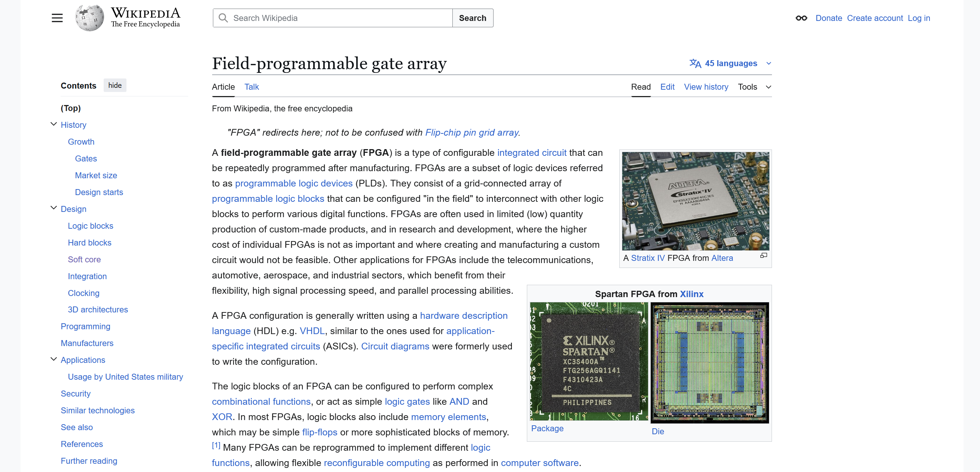Open the Xilinx Spartan package photo
The height and width of the screenshot is (472, 980).
point(589,361)
